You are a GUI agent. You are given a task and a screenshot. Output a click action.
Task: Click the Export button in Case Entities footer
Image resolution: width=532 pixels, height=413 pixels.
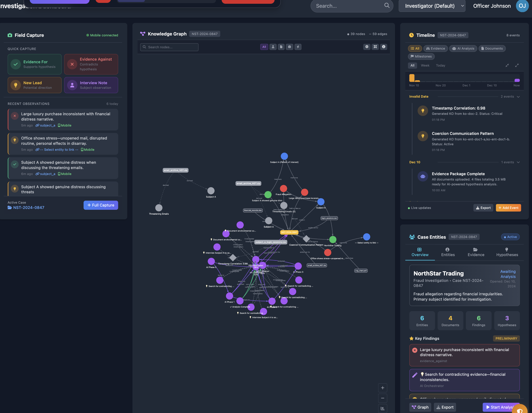(x=445, y=407)
